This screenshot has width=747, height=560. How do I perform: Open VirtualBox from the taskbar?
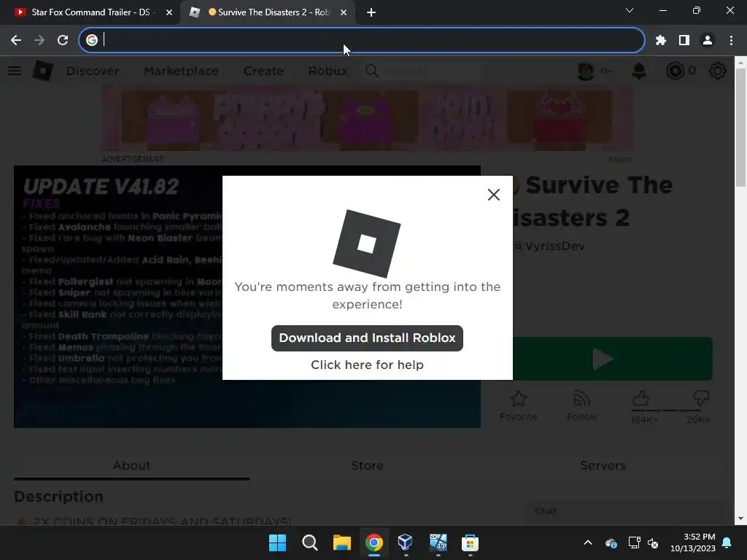[406, 542]
